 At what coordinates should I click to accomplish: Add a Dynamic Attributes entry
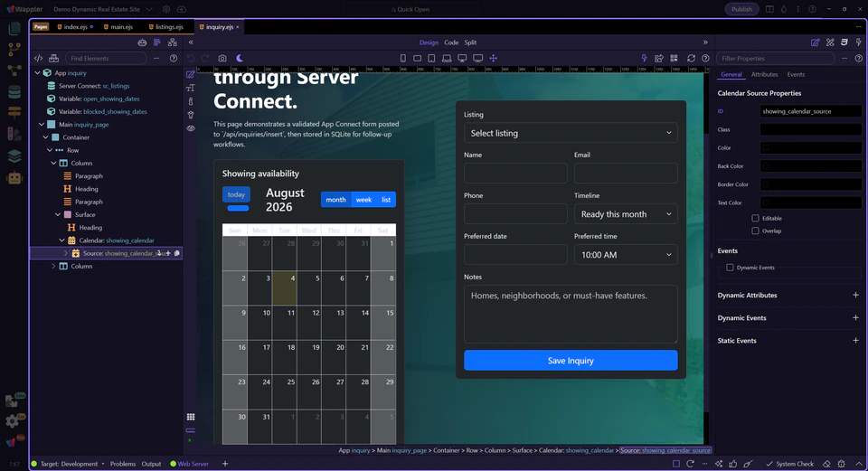point(855,295)
